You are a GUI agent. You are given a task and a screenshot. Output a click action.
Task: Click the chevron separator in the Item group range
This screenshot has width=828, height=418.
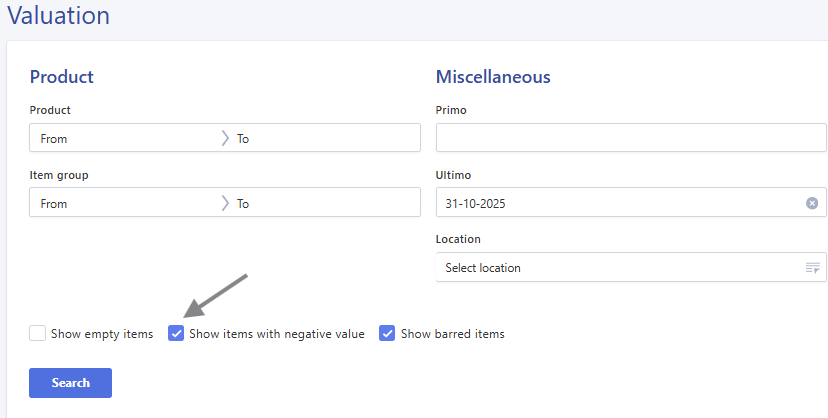(225, 203)
